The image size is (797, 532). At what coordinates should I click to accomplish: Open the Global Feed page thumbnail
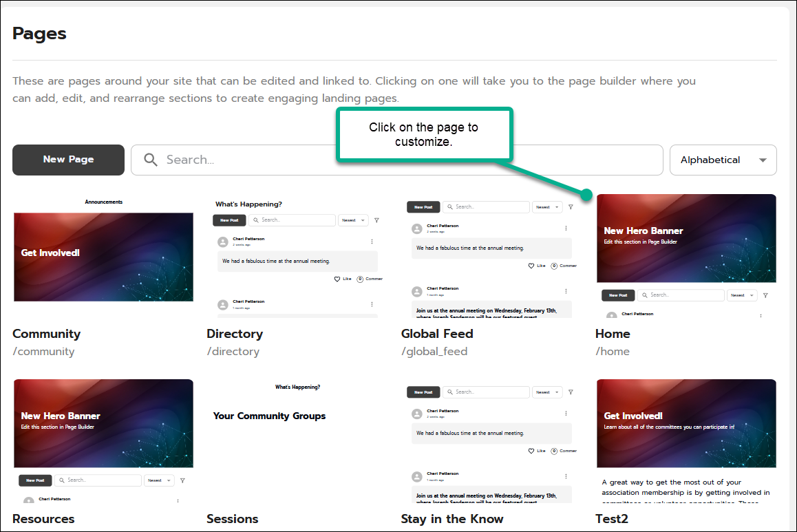[x=491, y=256]
